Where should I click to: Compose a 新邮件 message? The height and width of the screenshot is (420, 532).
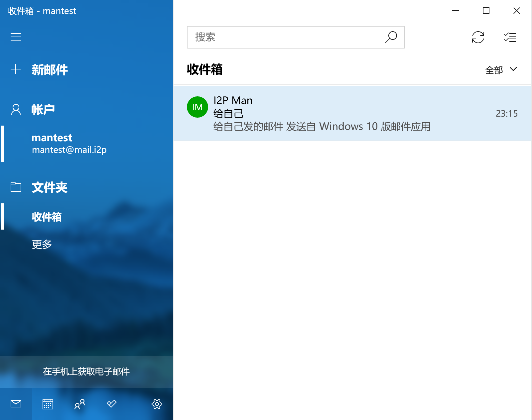pyautogui.click(x=49, y=70)
